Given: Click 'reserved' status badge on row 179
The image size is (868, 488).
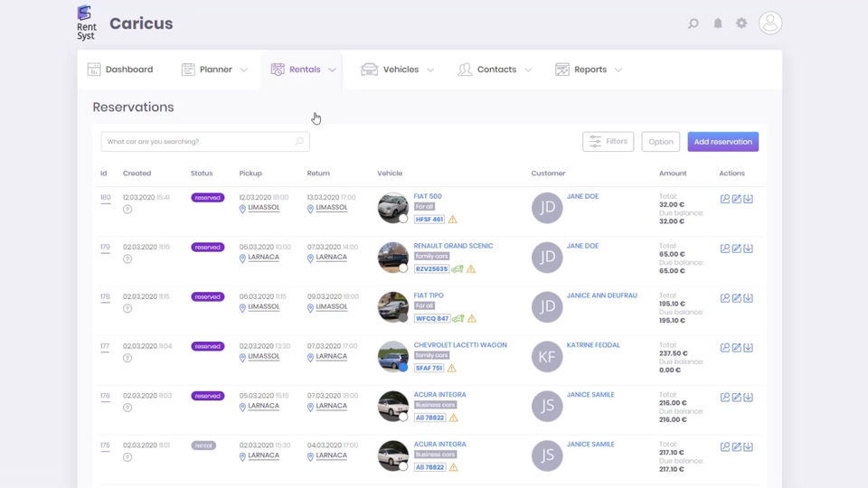Looking at the screenshot, I should (208, 248).
